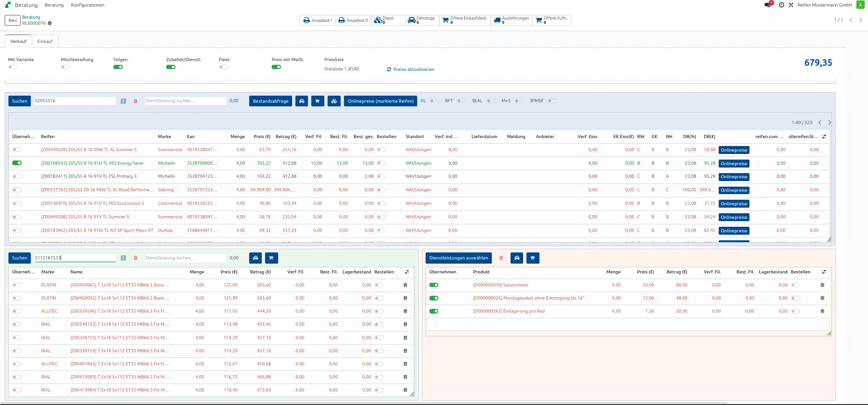The width and height of the screenshot is (868, 405).
Task: Click the Dienstleistung suchen field in tire panel
Action: point(185,101)
